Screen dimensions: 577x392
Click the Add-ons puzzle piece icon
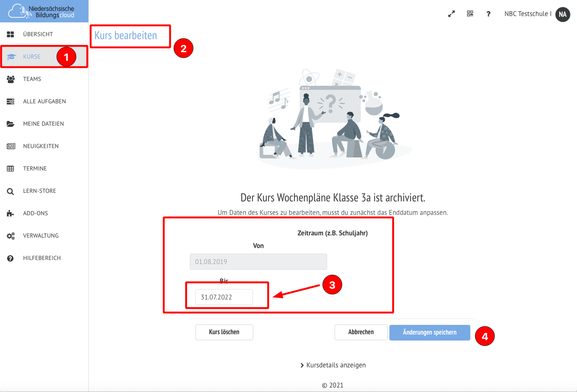pyautogui.click(x=10, y=213)
